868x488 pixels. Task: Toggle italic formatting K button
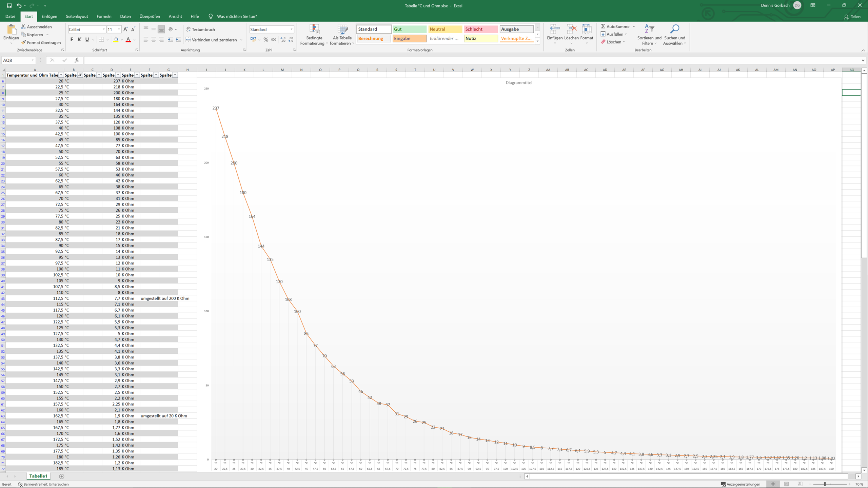(x=79, y=40)
